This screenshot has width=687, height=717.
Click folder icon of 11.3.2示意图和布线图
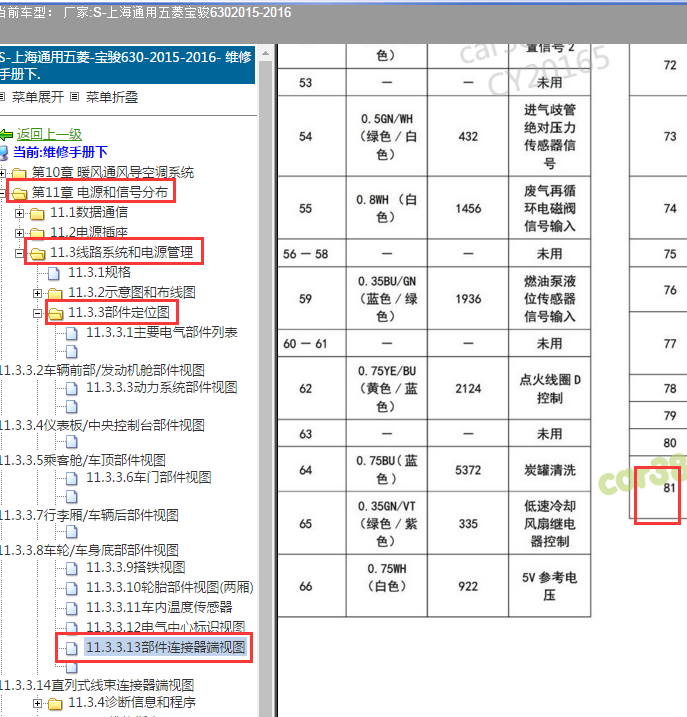[55, 293]
